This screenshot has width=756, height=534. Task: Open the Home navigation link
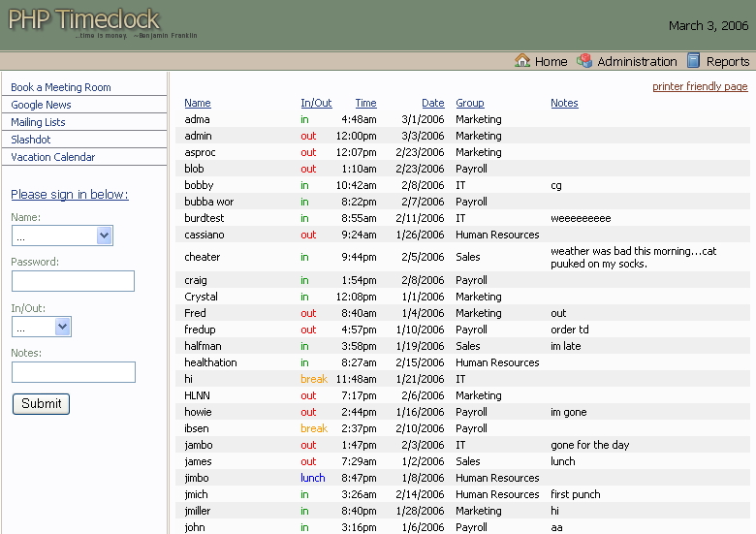point(551,62)
